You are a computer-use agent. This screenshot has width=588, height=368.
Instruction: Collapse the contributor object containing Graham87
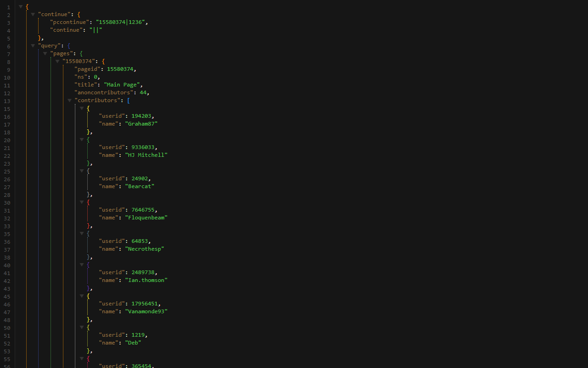tap(82, 109)
